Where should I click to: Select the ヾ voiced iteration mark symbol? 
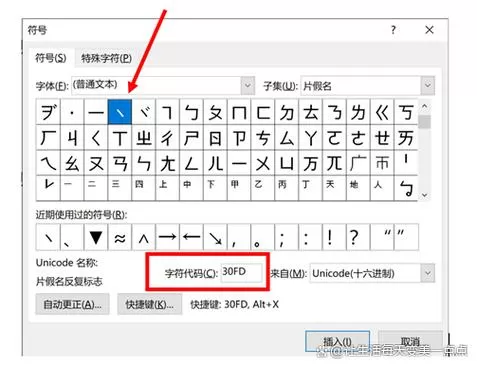tap(144, 112)
